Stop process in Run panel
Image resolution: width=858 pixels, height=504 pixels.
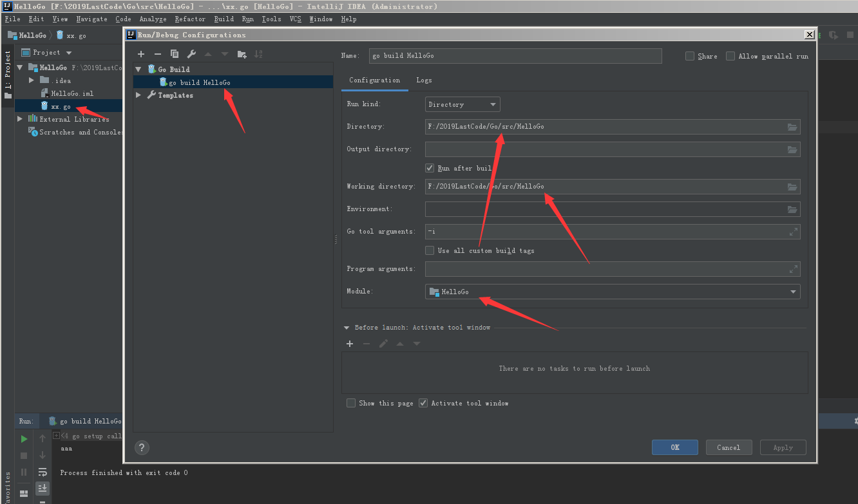point(24,456)
